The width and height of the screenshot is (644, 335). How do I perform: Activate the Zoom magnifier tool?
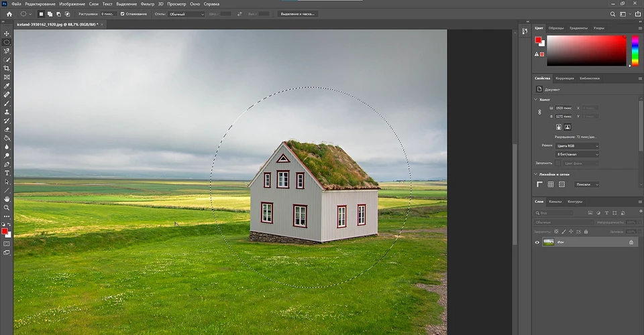click(x=7, y=208)
